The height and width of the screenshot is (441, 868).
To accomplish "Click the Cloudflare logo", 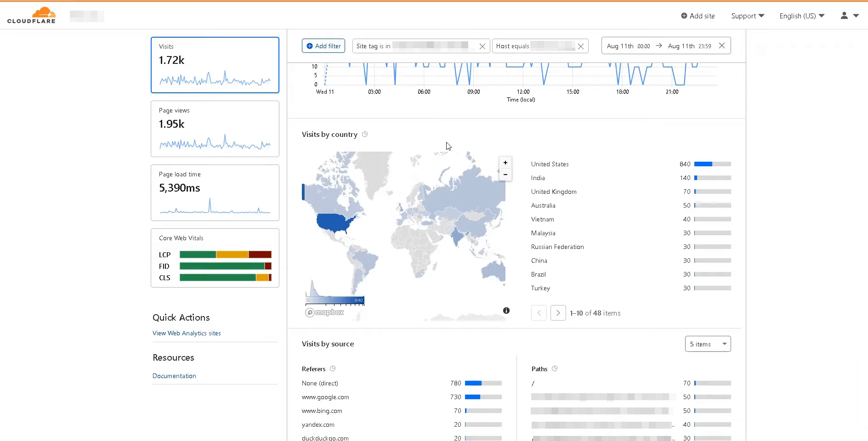I will coord(31,15).
